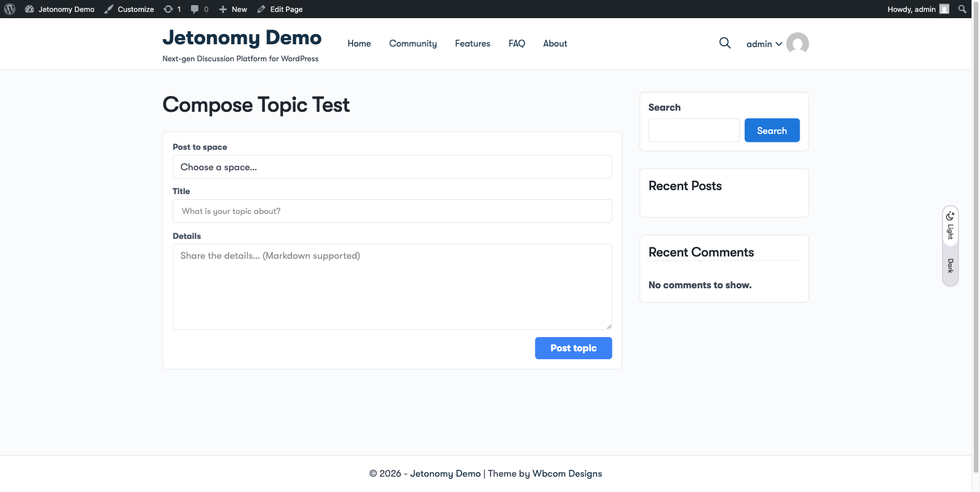This screenshot has height=492, width=980.
Task: Open the Community menu item
Action: [x=413, y=44]
